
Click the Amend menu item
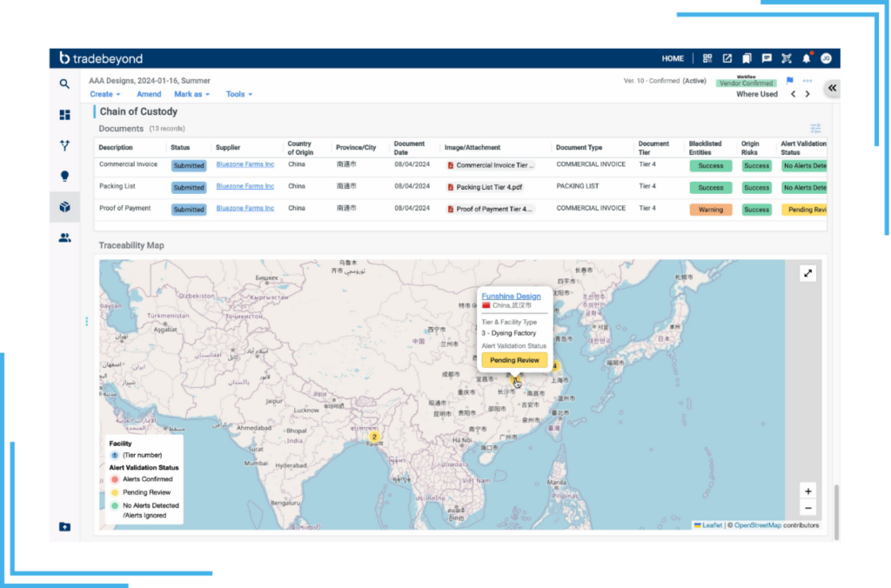[149, 94]
